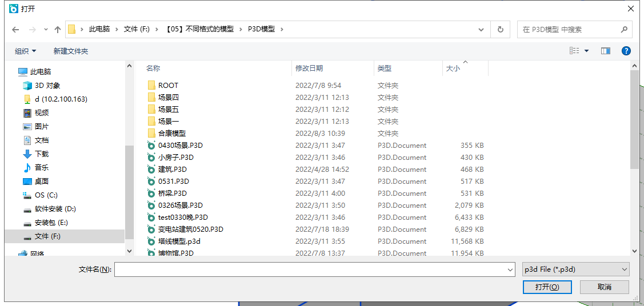Open view options dropdown arrow
Image resolution: width=644 pixels, height=306 pixels.
pyautogui.click(x=586, y=51)
